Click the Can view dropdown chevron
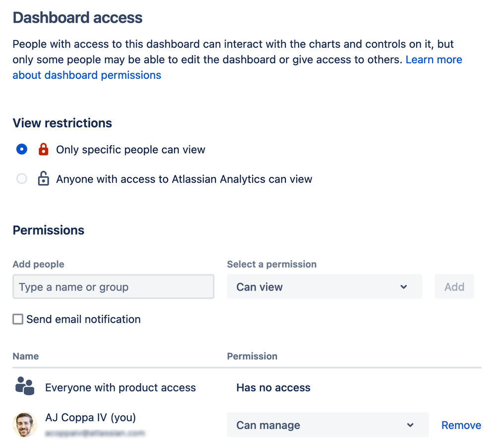The height and width of the screenshot is (448, 495). click(403, 287)
